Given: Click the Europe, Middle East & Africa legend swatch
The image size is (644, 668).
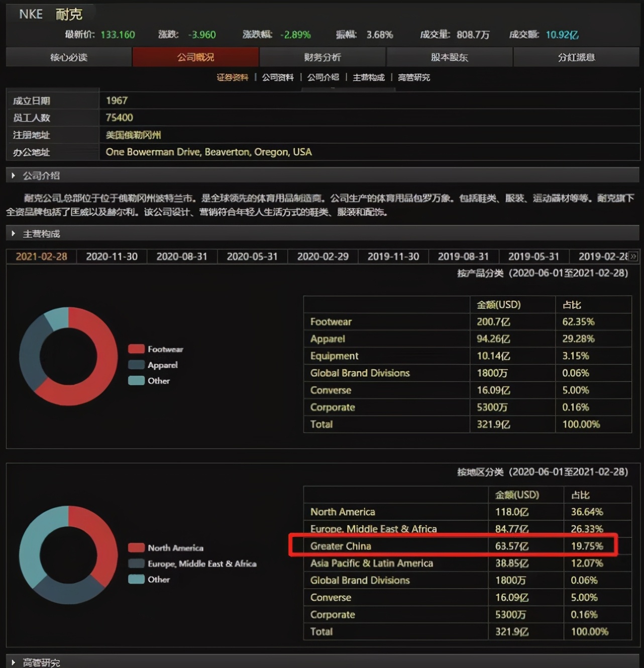Looking at the screenshot, I should coord(136,564).
